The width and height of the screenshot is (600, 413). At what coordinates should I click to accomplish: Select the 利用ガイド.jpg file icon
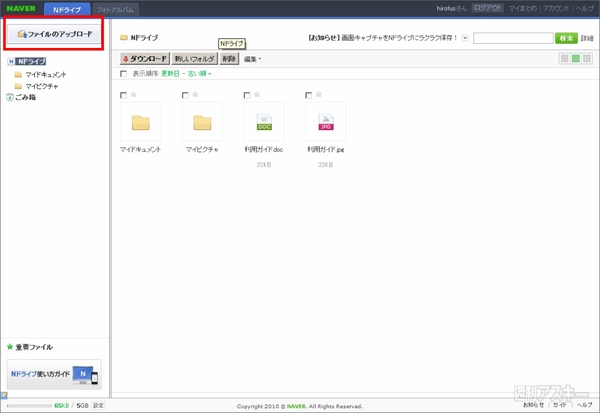point(326,122)
